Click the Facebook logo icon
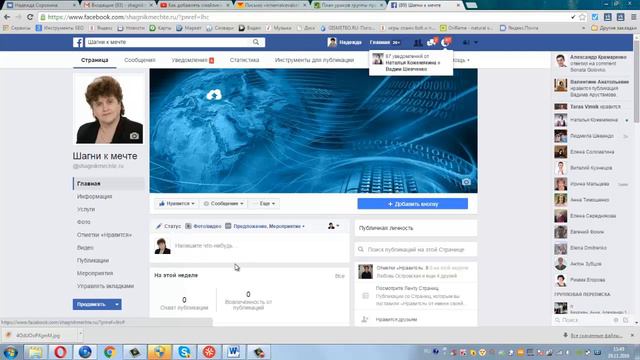Screen dimensions: 640x360 coord(78,42)
